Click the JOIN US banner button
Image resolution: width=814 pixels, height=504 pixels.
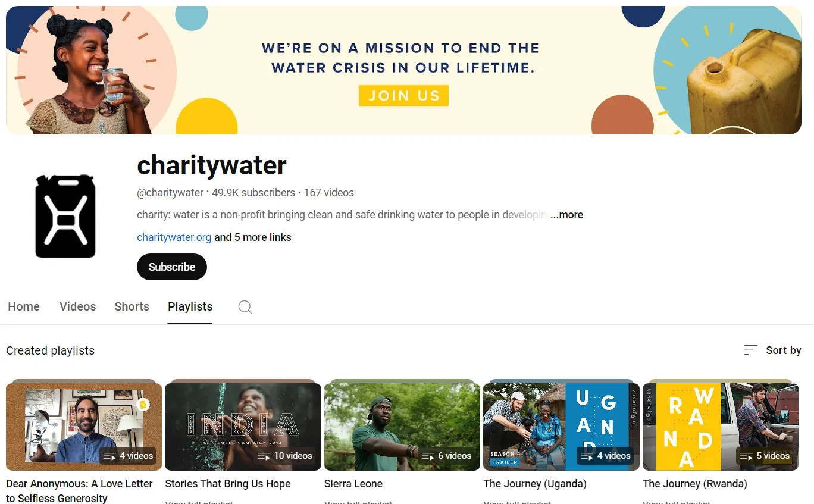[403, 96]
